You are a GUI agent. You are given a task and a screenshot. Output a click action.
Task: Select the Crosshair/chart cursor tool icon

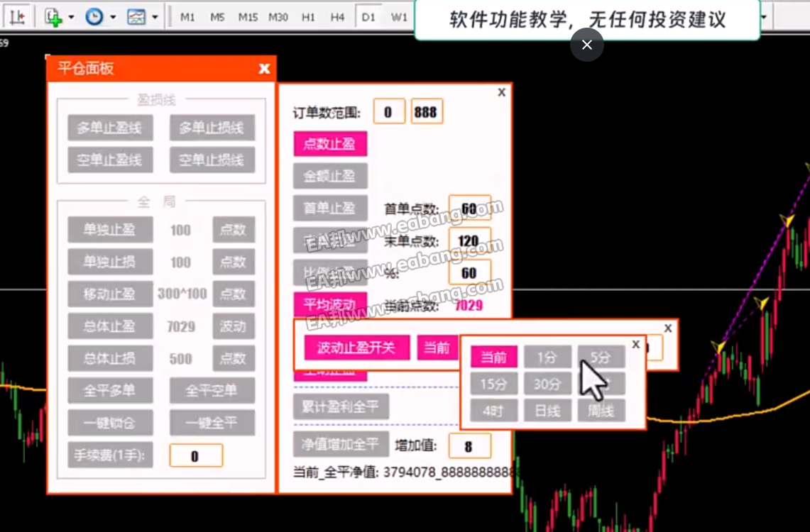(16, 15)
